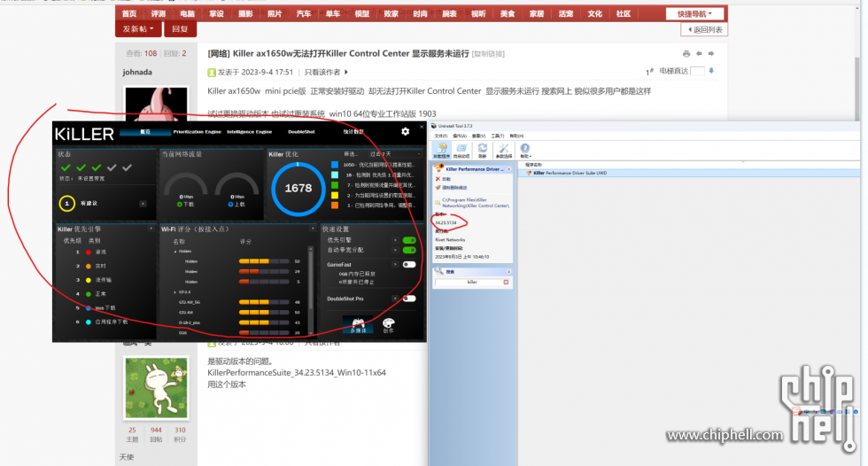
Task: Click the 复制链接 copy link
Action: (x=488, y=54)
